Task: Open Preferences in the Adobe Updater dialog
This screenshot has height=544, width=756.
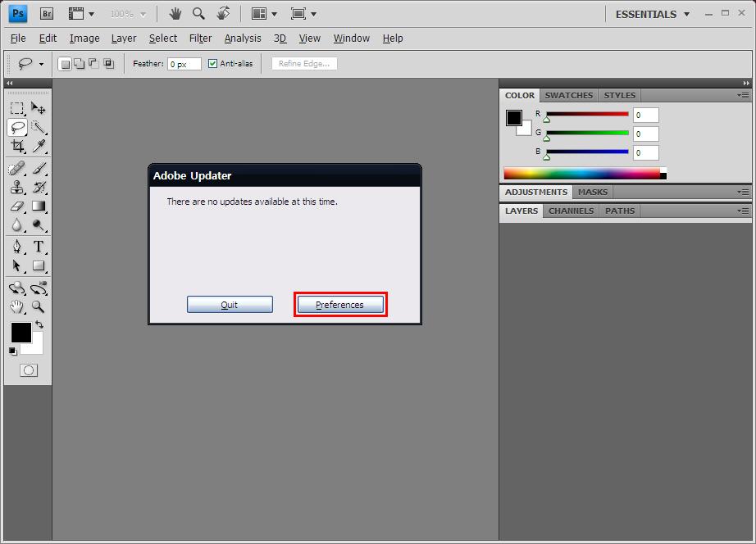Action: click(x=340, y=305)
